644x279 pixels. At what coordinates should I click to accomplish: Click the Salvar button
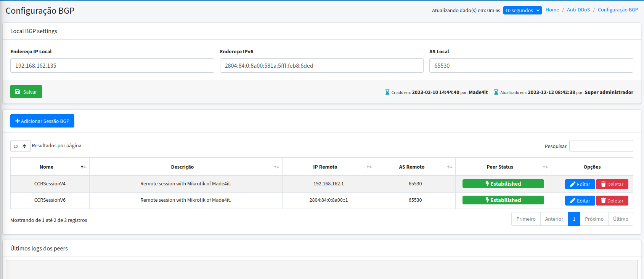26,92
